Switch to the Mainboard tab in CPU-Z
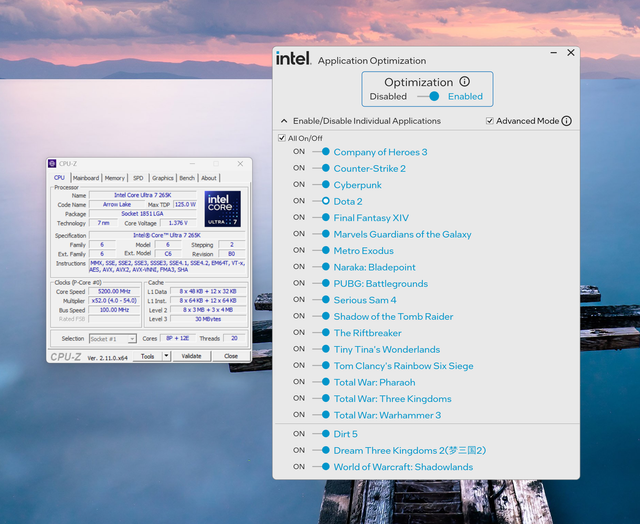The image size is (640, 524). pyautogui.click(x=86, y=178)
